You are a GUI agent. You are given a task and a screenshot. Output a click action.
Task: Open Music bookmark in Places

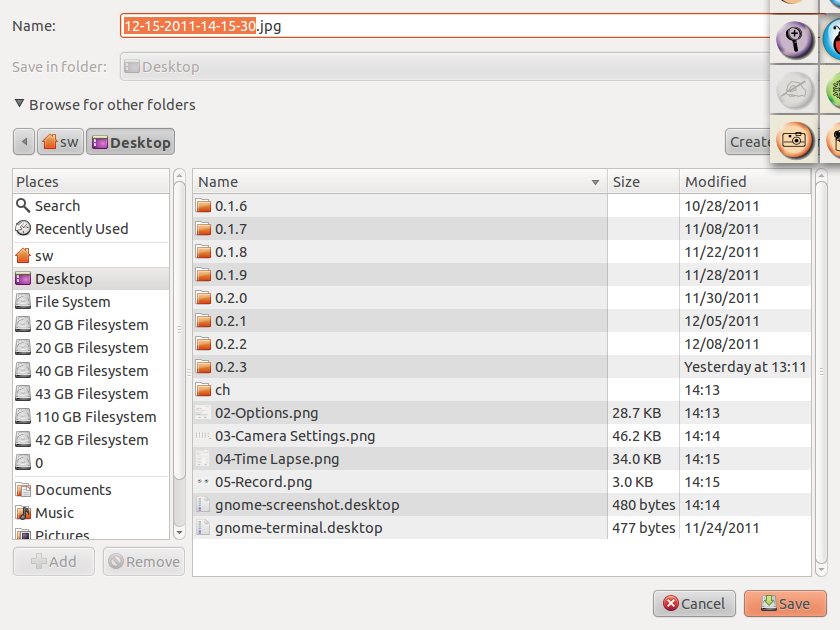pyautogui.click(x=91, y=513)
